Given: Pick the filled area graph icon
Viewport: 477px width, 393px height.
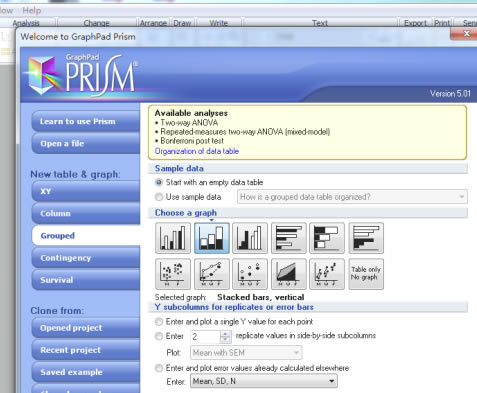Looking at the screenshot, I should pos(289,274).
